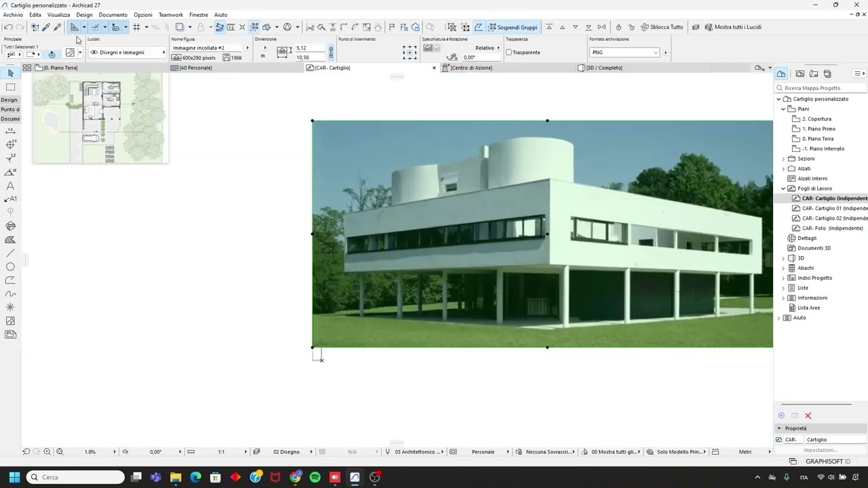This screenshot has height=488, width=868.
Task: Click the Undo arrow icon
Action: [8, 27]
